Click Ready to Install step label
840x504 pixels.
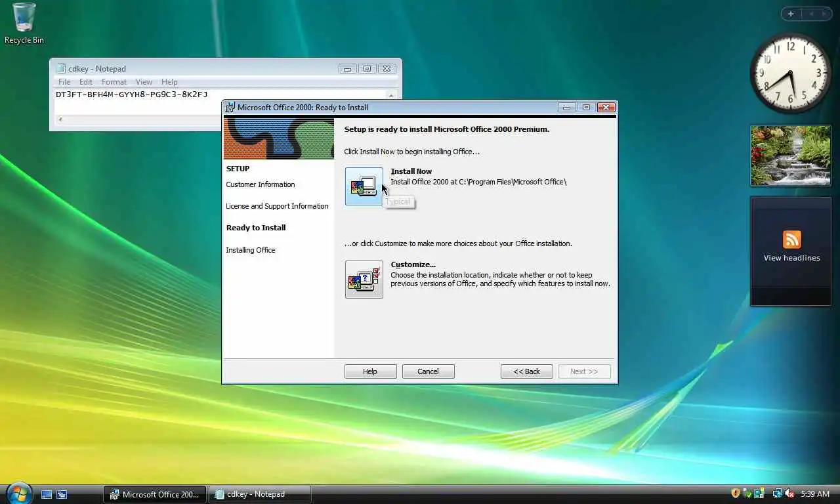tap(256, 228)
